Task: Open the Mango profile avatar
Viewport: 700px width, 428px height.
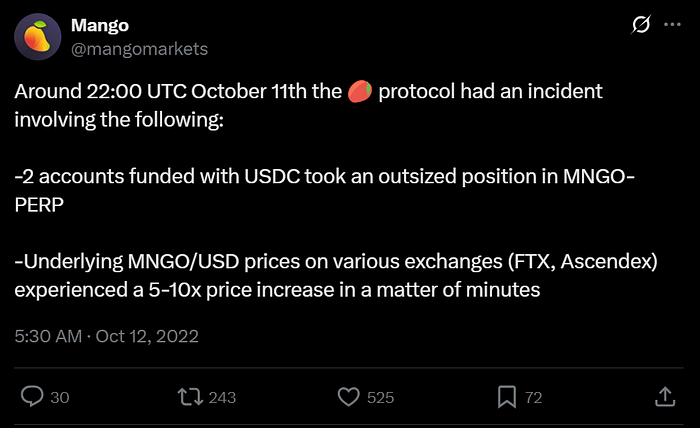Action: coord(38,37)
